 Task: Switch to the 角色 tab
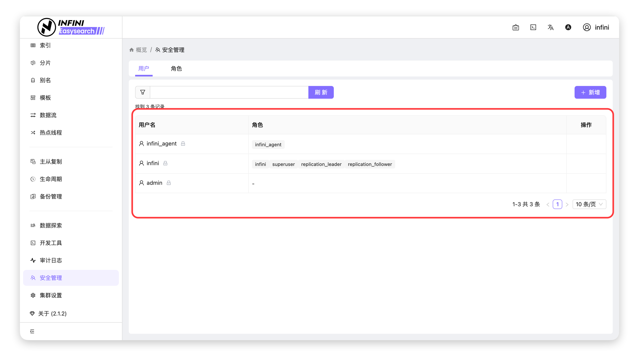pos(176,68)
